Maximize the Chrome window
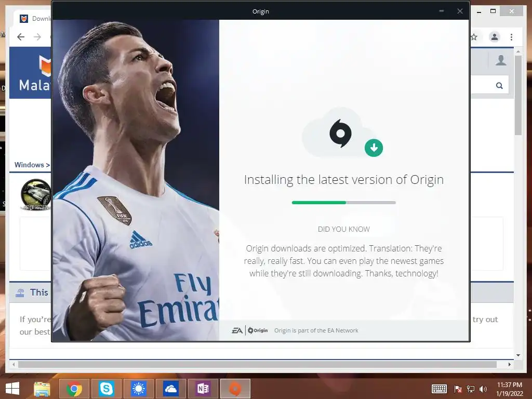This screenshot has height=399, width=532. [x=493, y=11]
